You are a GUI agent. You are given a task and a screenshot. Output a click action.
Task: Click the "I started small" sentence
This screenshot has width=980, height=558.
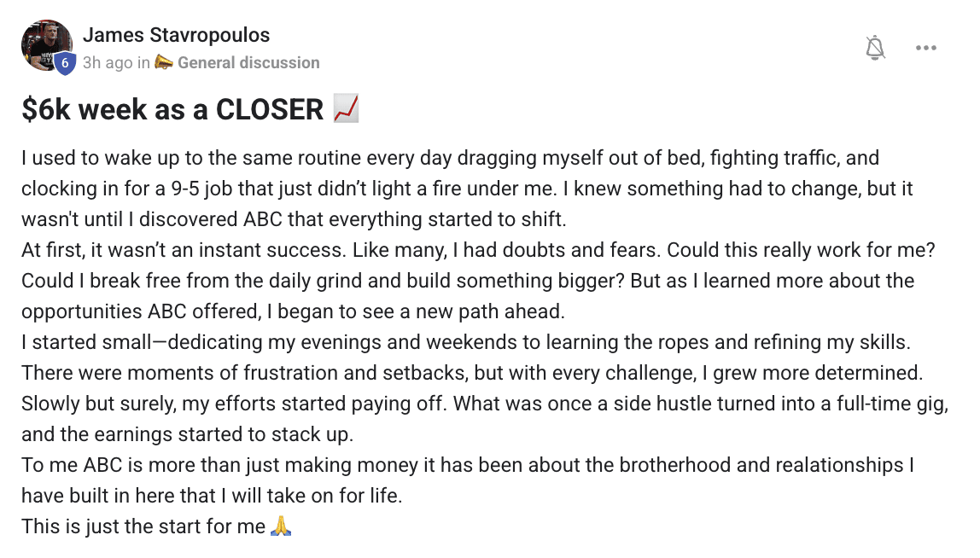465,342
